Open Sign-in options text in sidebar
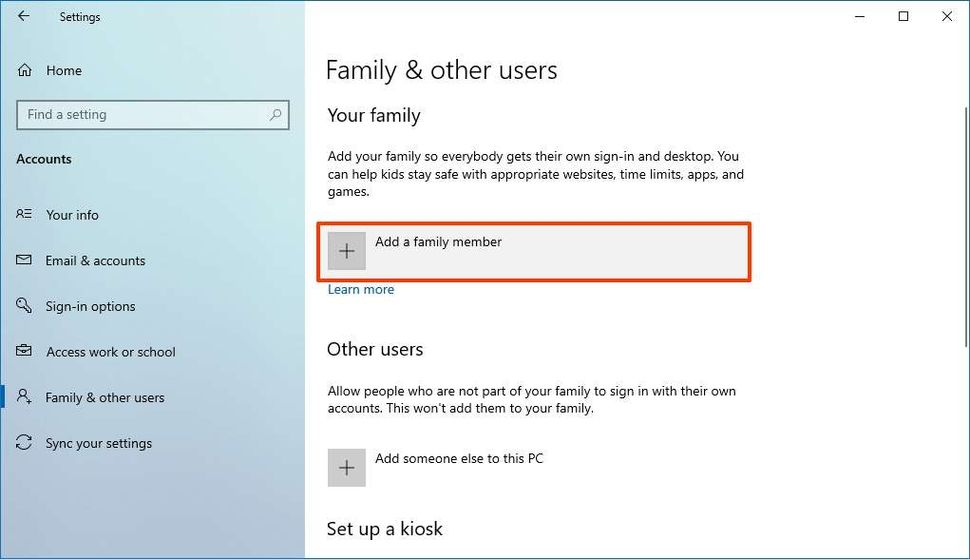Viewport: 970px width, 559px height. pos(90,307)
